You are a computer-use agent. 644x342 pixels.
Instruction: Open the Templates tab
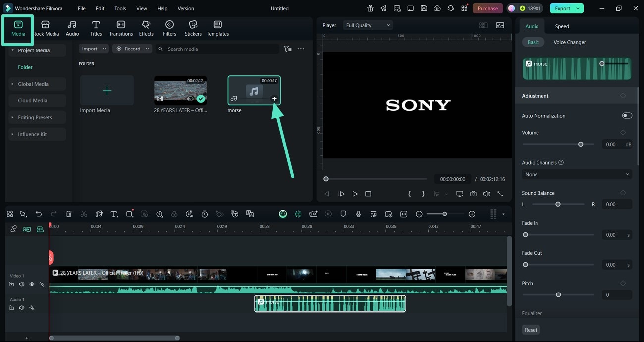(x=217, y=28)
